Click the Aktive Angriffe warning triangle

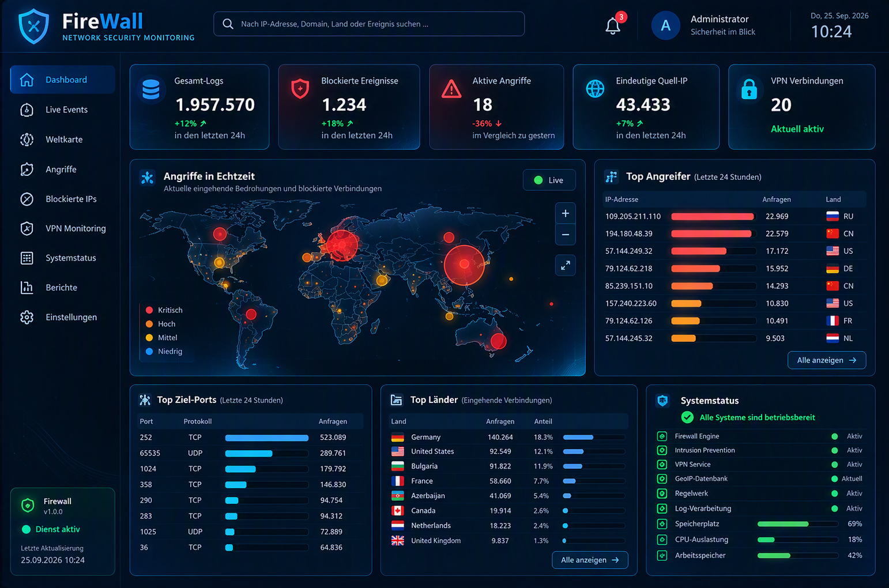point(451,89)
